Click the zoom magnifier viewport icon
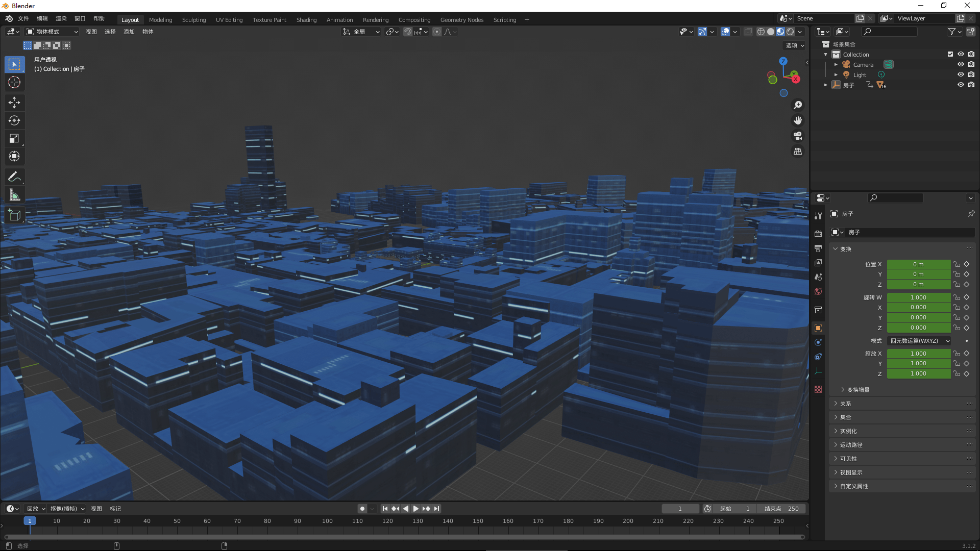 (x=798, y=105)
